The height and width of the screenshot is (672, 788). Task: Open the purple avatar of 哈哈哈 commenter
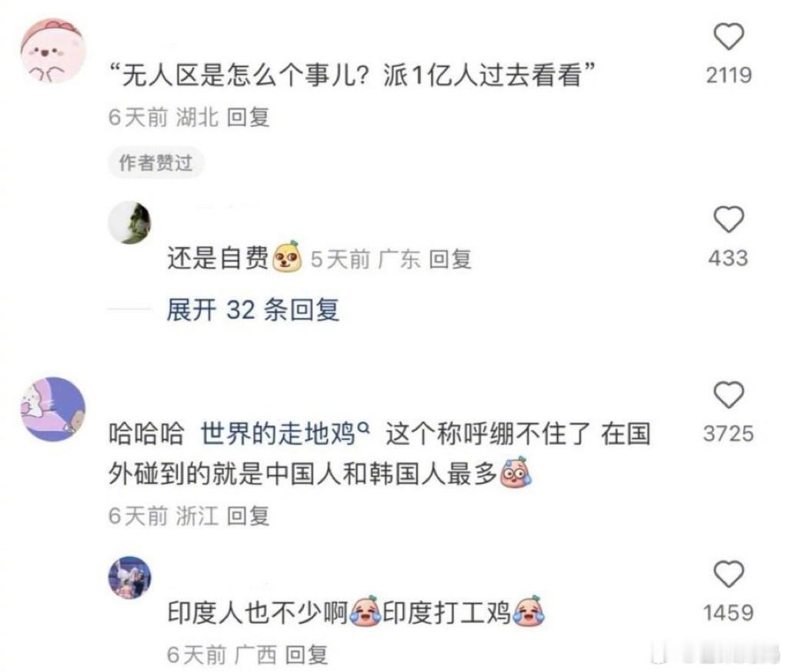click(x=52, y=410)
